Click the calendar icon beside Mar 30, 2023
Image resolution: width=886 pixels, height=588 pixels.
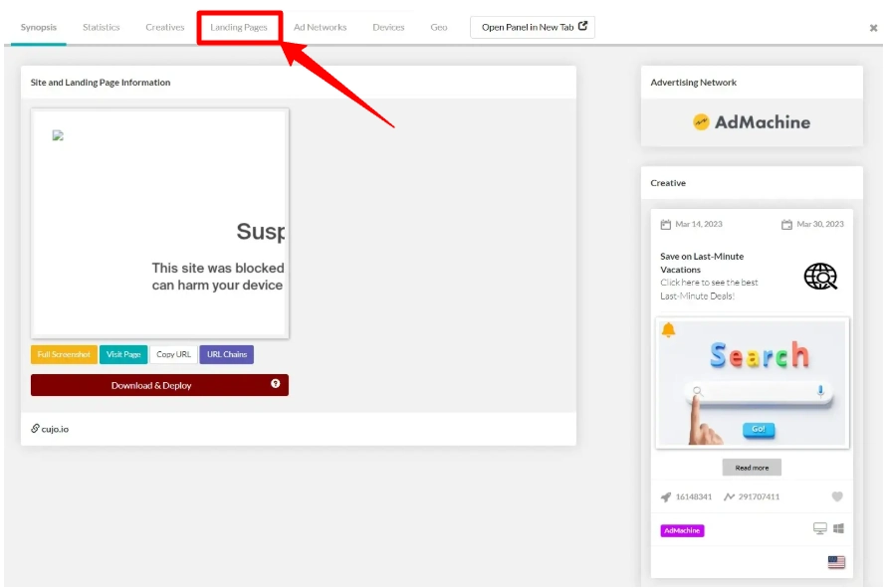(785, 224)
